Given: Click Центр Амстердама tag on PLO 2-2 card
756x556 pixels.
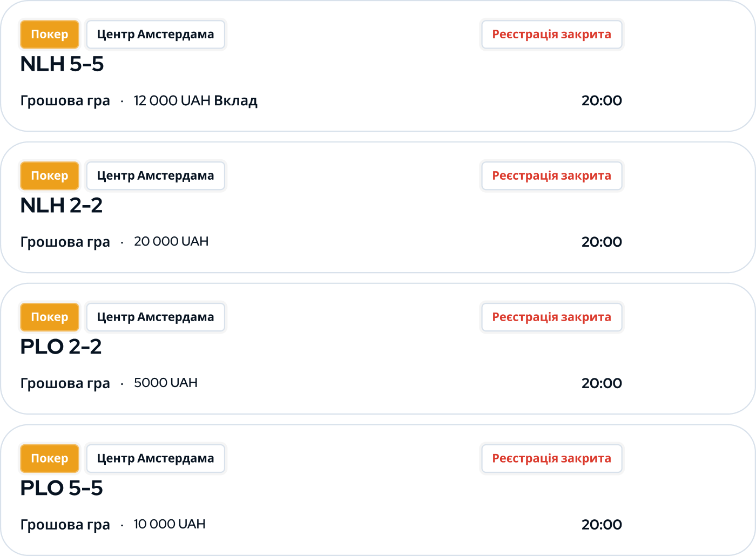Looking at the screenshot, I should point(156,317).
